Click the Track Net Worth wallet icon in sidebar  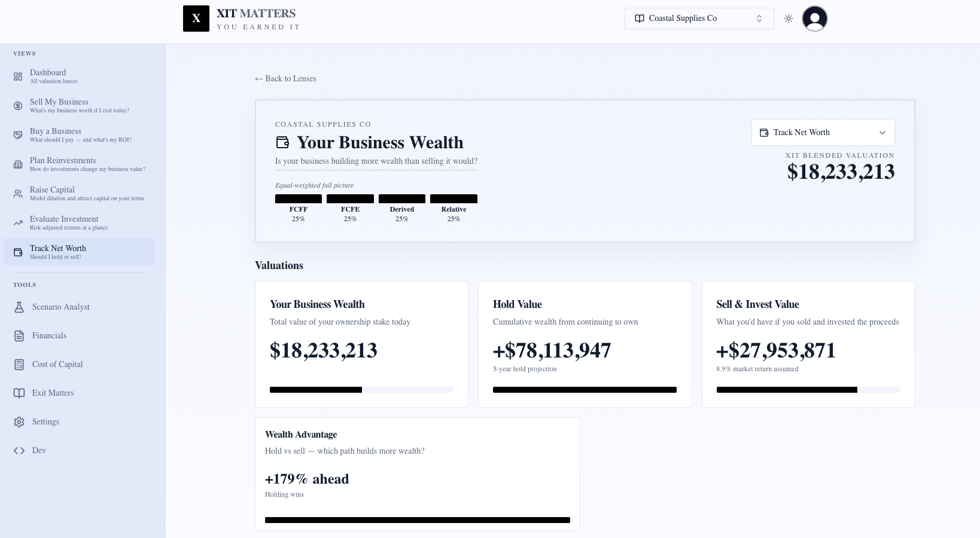coord(18,252)
